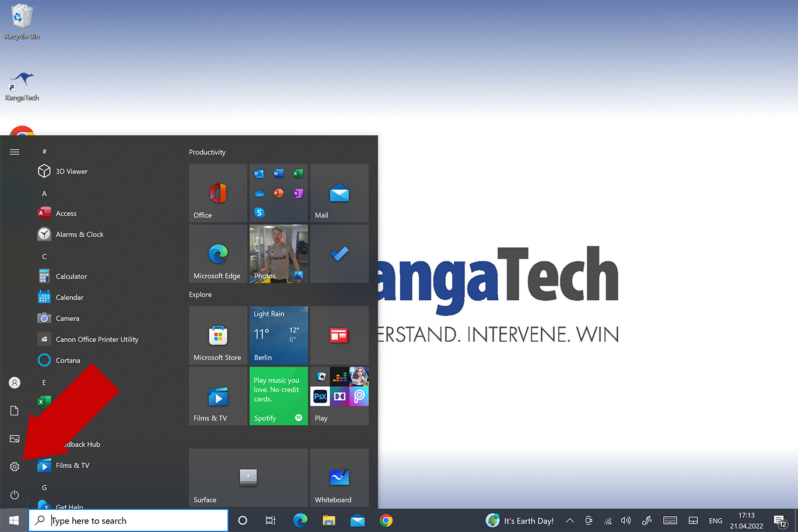Click the letter C section header

(x=44, y=257)
